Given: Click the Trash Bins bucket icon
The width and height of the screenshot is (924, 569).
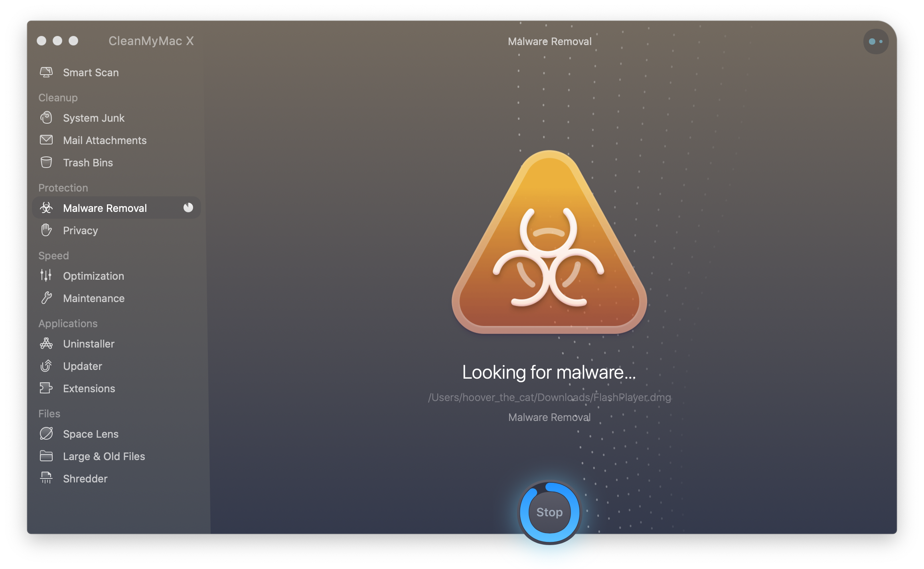Looking at the screenshot, I should pos(46,162).
